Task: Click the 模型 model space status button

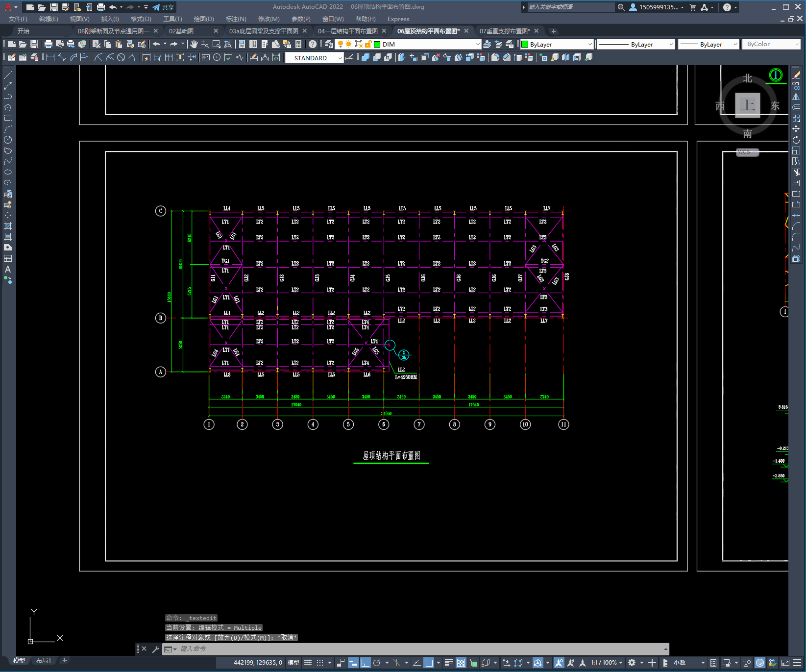Action: [293, 663]
